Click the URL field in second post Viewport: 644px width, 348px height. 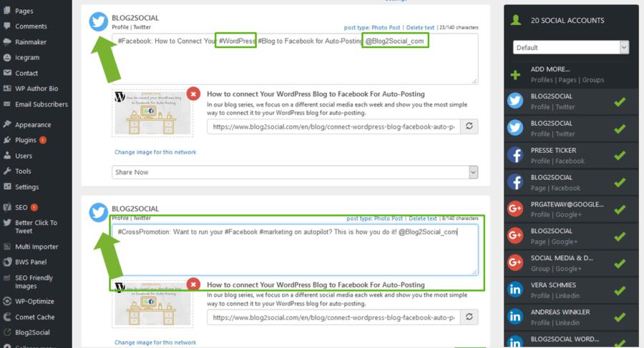[x=333, y=317]
